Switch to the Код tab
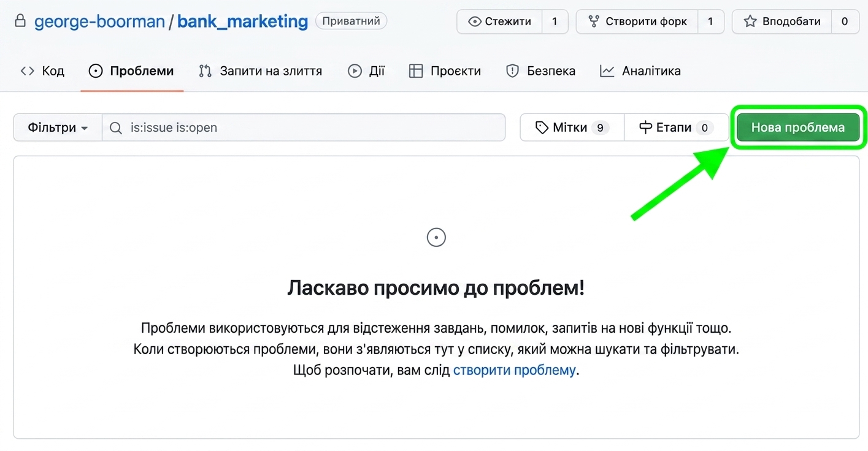 (42, 71)
